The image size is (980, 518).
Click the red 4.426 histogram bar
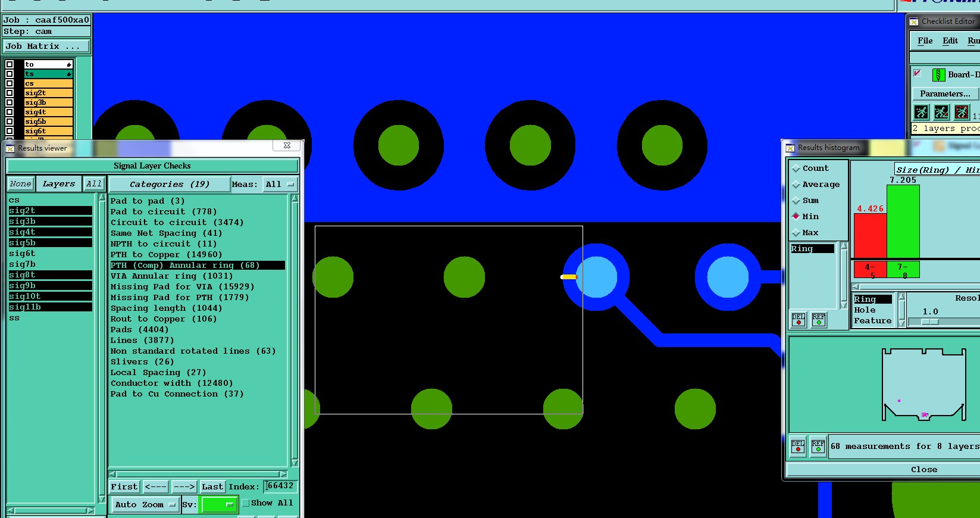(x=870, y=236)
